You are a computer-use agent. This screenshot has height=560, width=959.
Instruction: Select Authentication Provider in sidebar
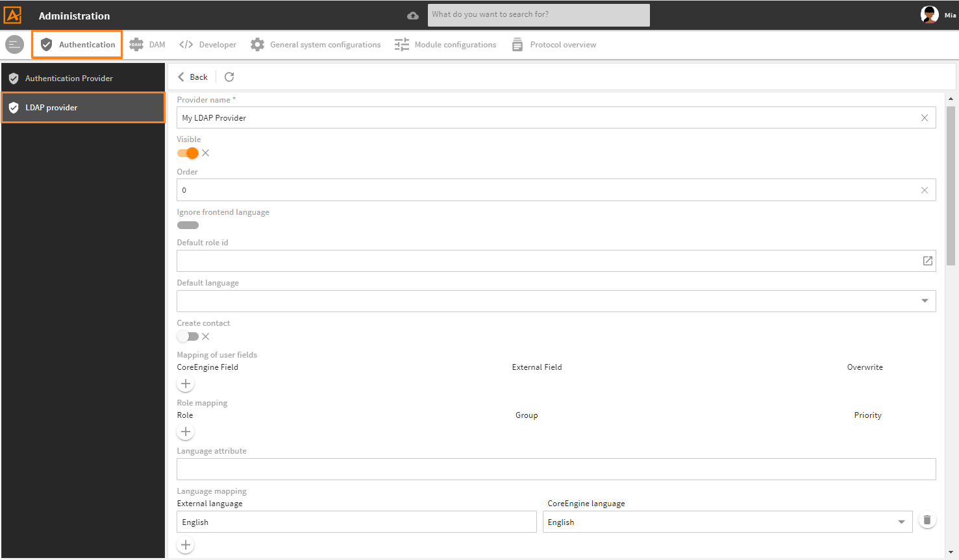83,79
